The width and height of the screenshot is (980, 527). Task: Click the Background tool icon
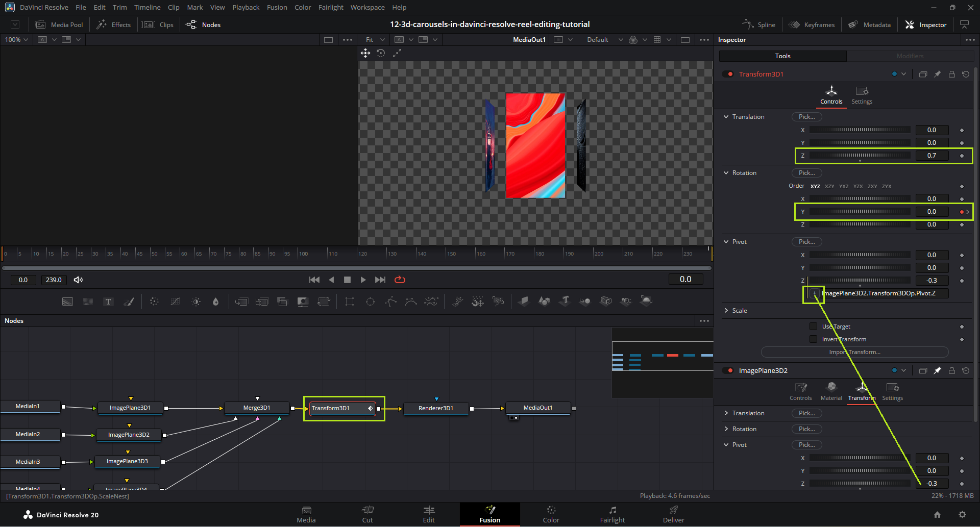pos(67,302)
